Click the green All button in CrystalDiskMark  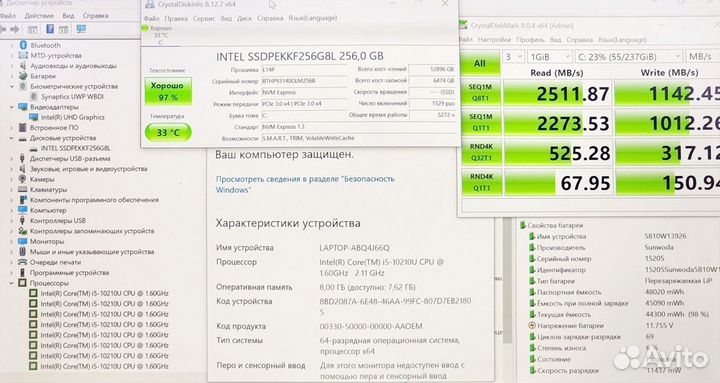pos(480,63)
